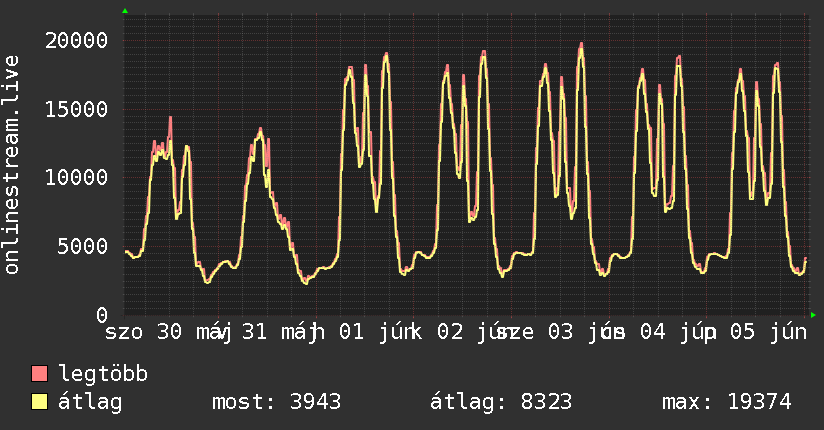Click the onlinestream.live vertical axis title
This screenshot has height=430, width=824.
coord(12,165)
